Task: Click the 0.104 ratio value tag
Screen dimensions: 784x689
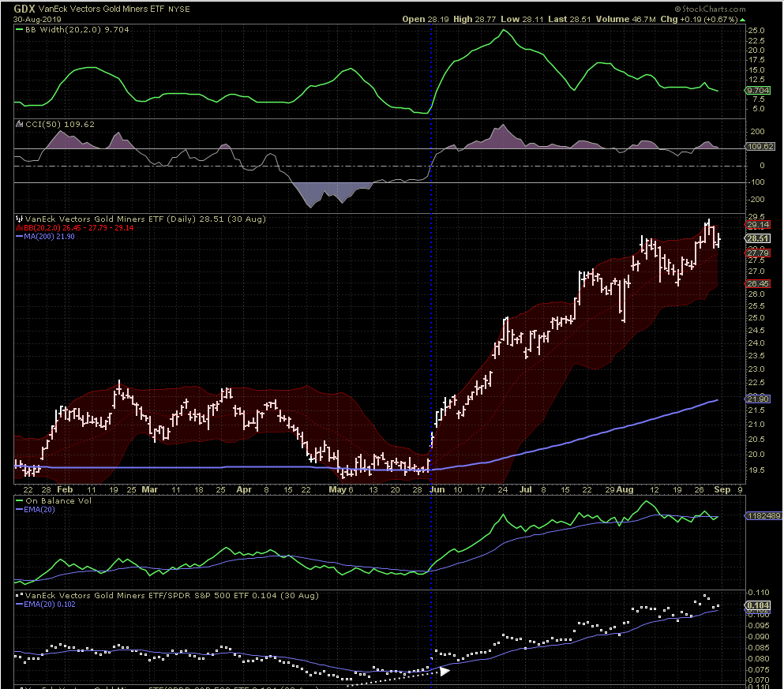Action: pyautogui.click(x=758, y=605)
